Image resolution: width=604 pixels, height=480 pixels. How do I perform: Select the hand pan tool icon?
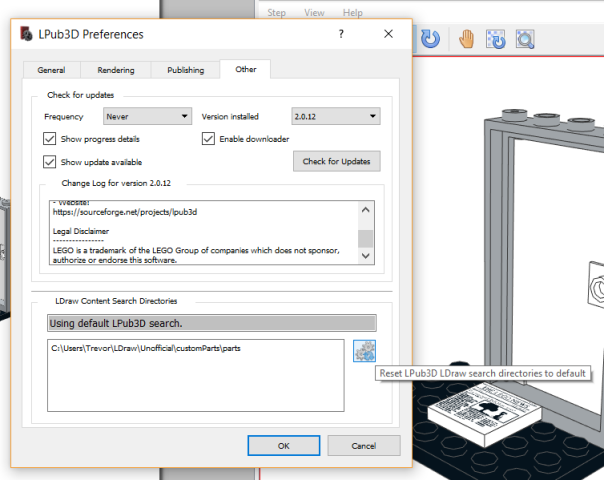466,39
